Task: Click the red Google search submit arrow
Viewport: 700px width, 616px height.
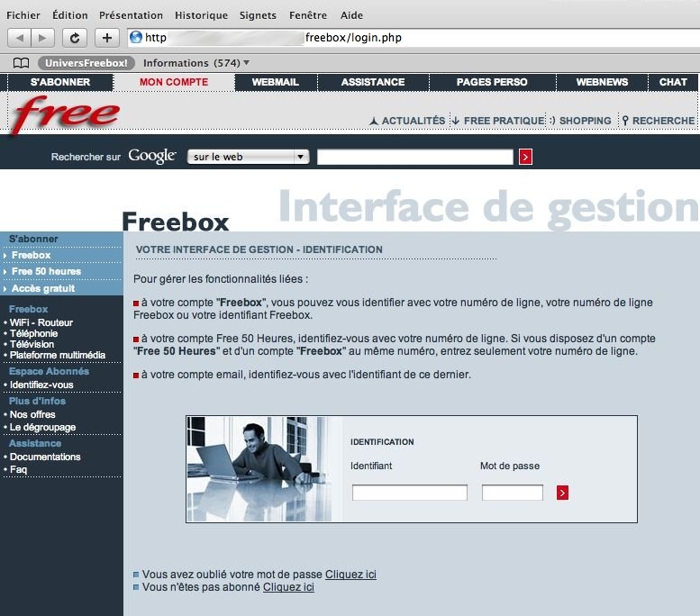Action: tap(526, 157)
